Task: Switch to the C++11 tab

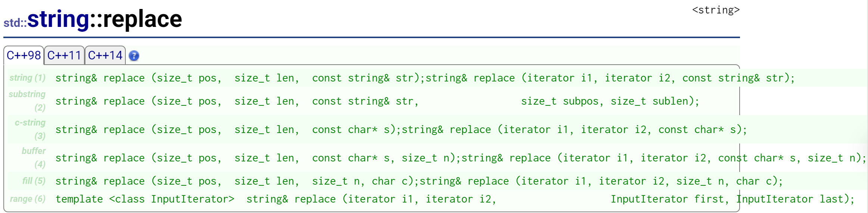Action: 64,55
